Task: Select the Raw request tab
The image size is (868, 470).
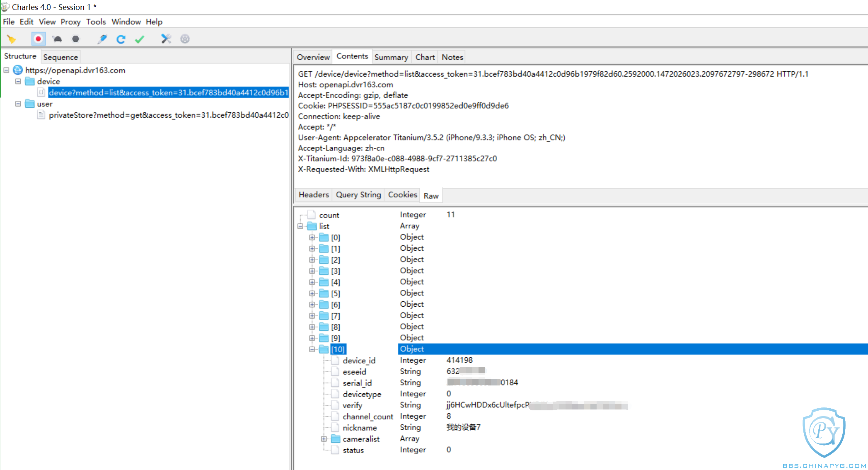Action: (x=431, y=196)
